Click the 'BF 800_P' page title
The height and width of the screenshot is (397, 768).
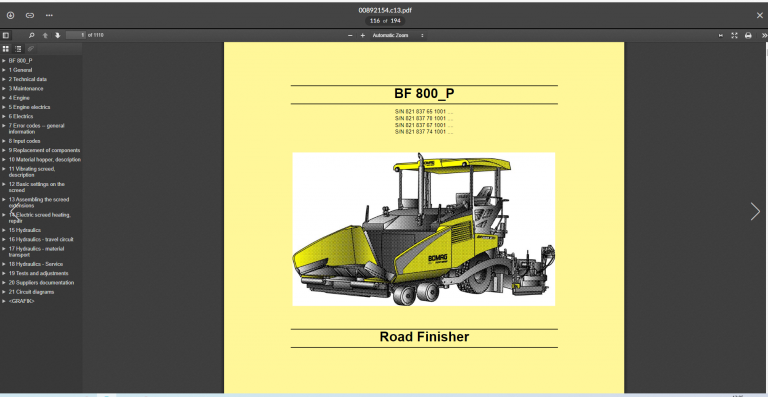point(424,93)
